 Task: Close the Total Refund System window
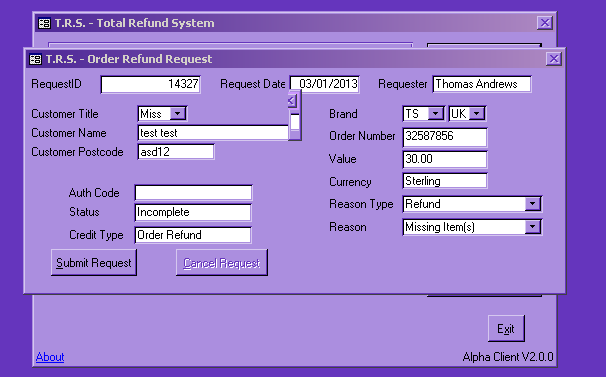[x=545, y=23]
